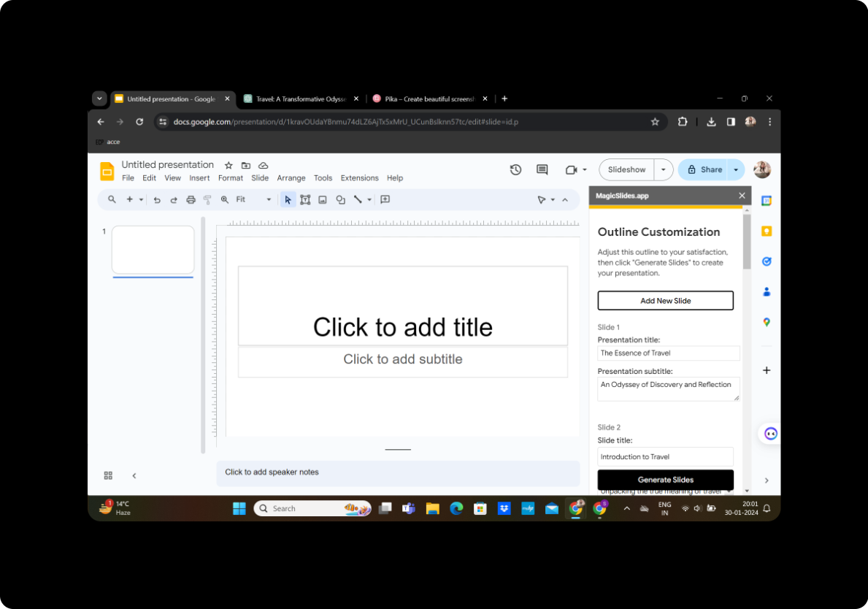Screen dimensions: 868x609
Task: Expand the new slide layout dropdown arrow
Action: pyautogui.click(x=141, y=200)
